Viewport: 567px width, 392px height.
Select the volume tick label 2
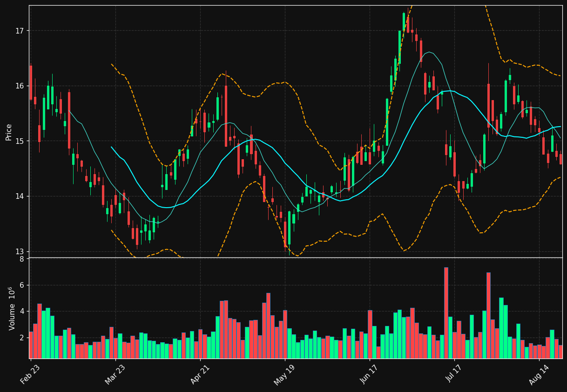(x=22, y=338)
